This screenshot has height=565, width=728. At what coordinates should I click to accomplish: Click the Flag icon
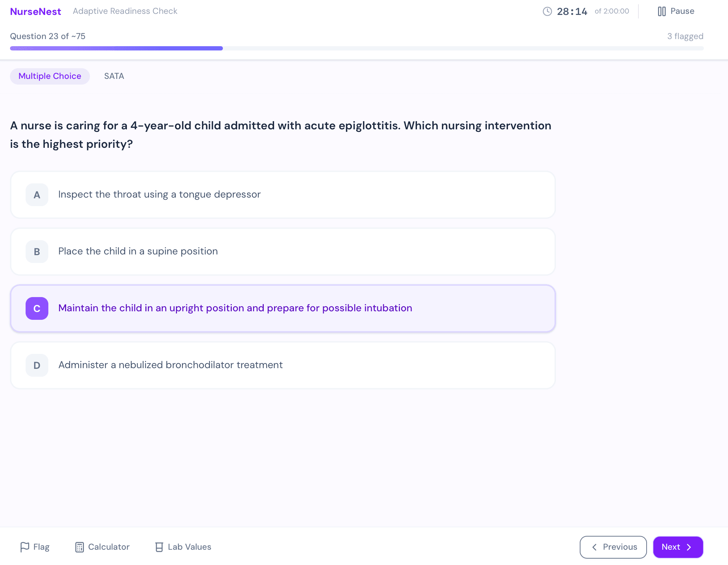click(x=25, y=547)
